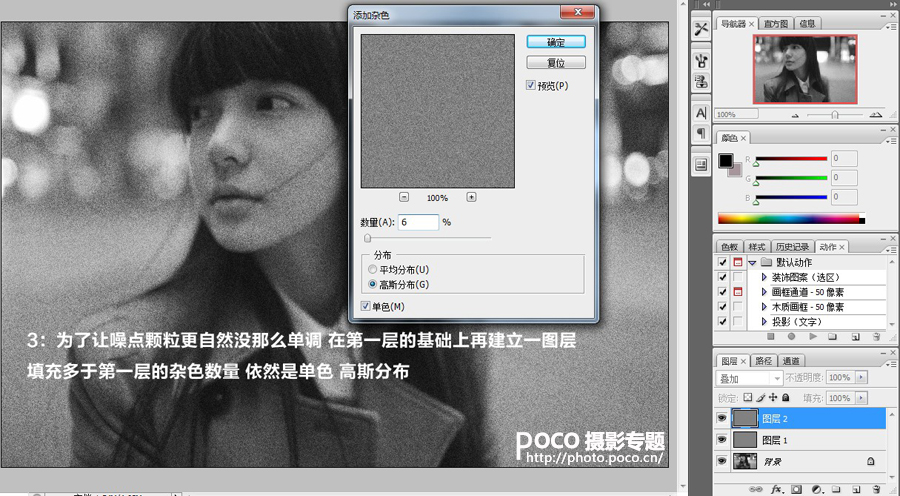Lock all layer attributes
Image resolution: width=900 pixels, height=496 pixels.
(786, 397)
